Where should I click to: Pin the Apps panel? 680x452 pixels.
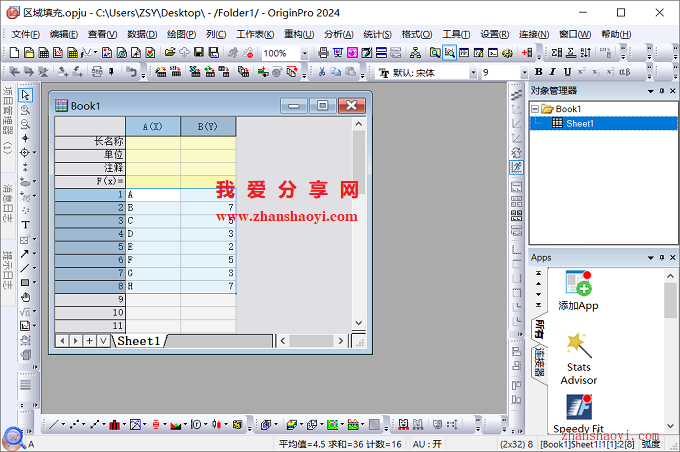pyautogui.click(x=662, y=258)
